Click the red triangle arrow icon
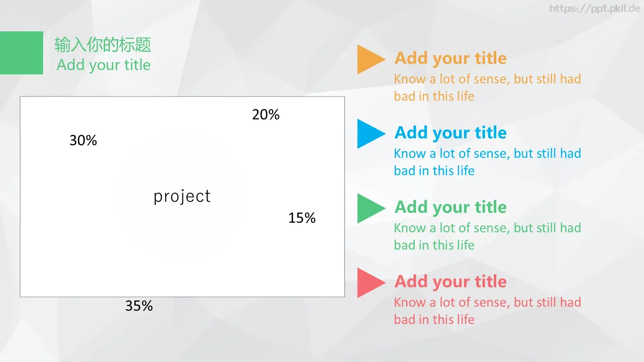644x362 pixels. tap(371, 283)
